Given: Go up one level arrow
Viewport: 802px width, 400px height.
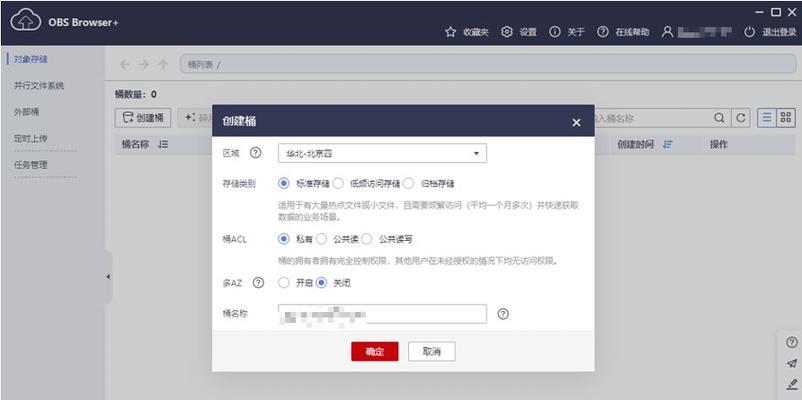Looking at the screenshot, I should click(x=163, y=64).
